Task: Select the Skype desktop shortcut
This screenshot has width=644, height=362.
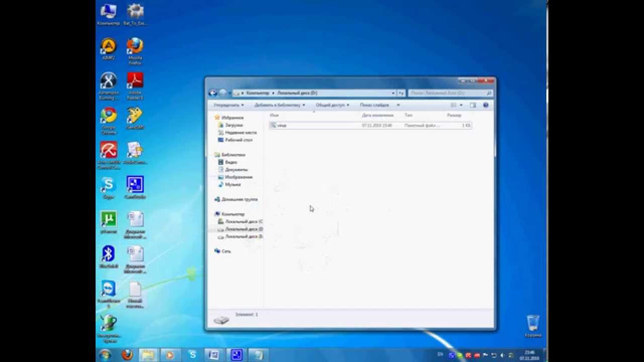Action: pyautogui.click(x=108, y=188)
